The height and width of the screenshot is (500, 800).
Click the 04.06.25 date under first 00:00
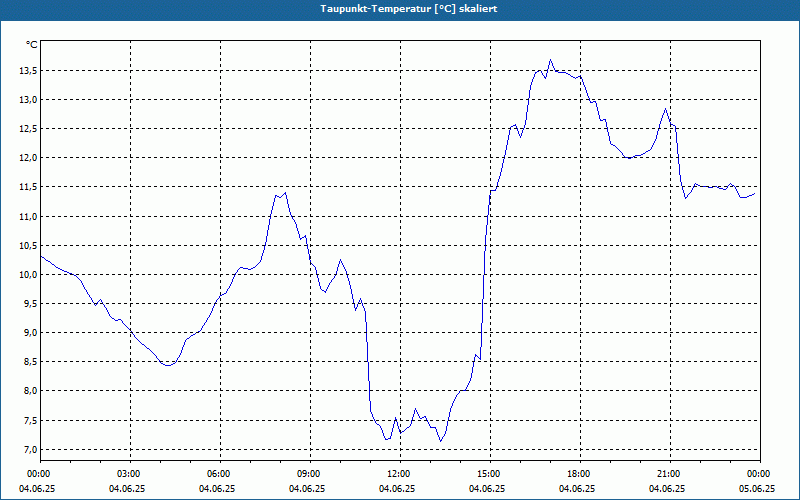(x=37, y=488)
